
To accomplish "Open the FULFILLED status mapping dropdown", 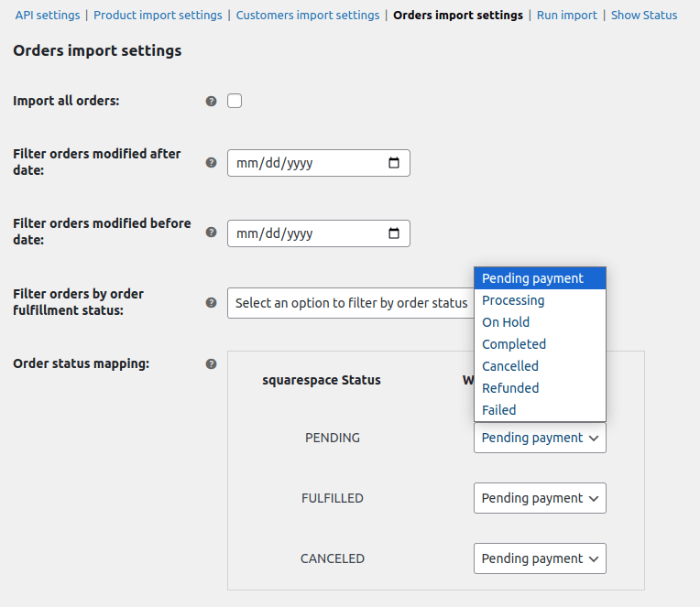I will coord(540,498).
